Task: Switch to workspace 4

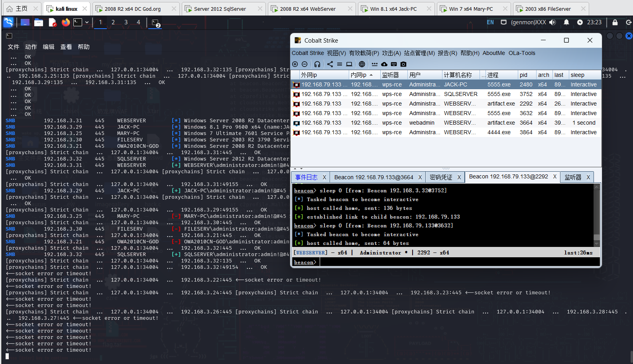Action: click(139, 22)
